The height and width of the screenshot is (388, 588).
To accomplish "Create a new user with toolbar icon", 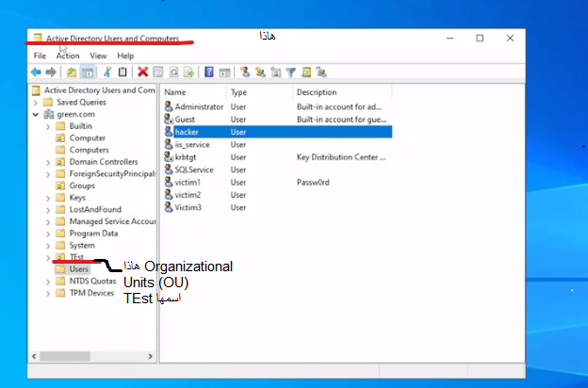I will [x=245, y=72].
